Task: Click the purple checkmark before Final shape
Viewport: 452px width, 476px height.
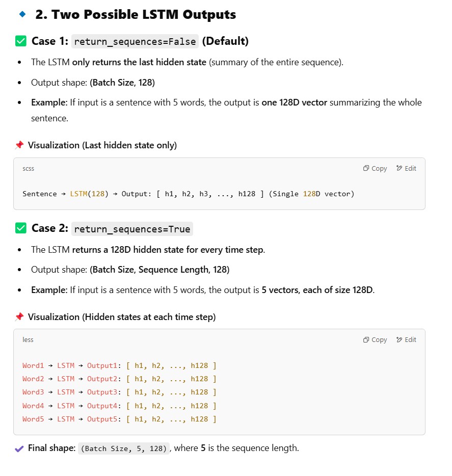Action: click(19, 448)
